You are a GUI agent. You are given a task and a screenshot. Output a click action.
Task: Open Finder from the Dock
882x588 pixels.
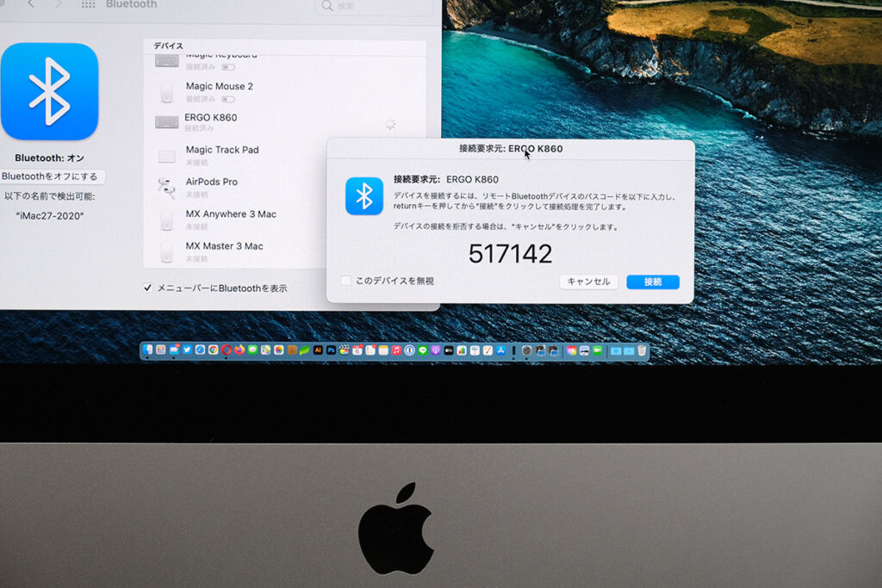coord(147,350)
